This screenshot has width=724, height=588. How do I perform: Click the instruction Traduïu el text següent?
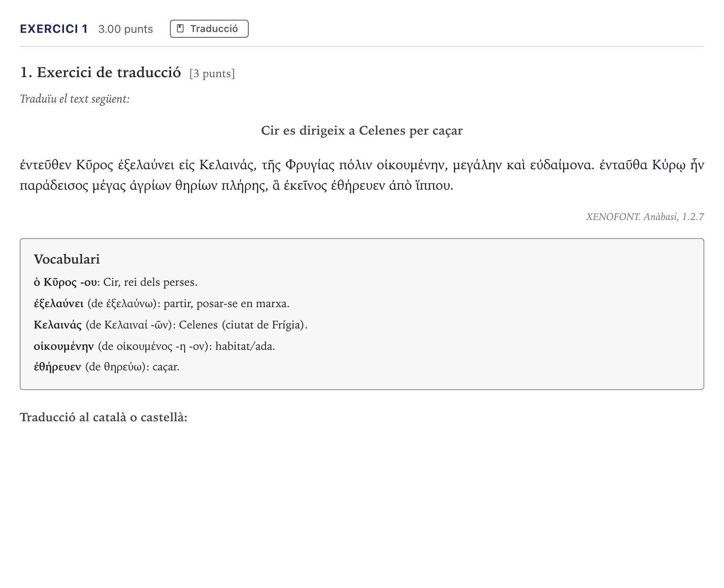tap(75, 99)
